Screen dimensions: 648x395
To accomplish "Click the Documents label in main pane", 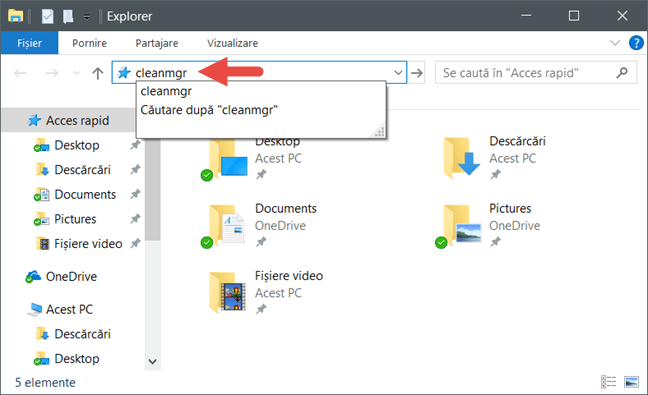I will point(286,209).
